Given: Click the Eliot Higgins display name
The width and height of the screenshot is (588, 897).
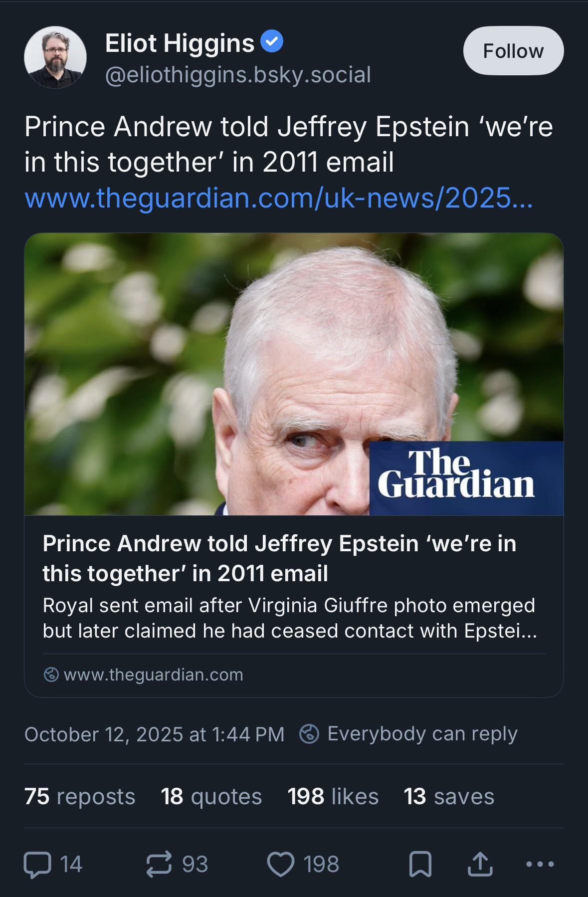Looking at the screenshot, I should (180, 43).
